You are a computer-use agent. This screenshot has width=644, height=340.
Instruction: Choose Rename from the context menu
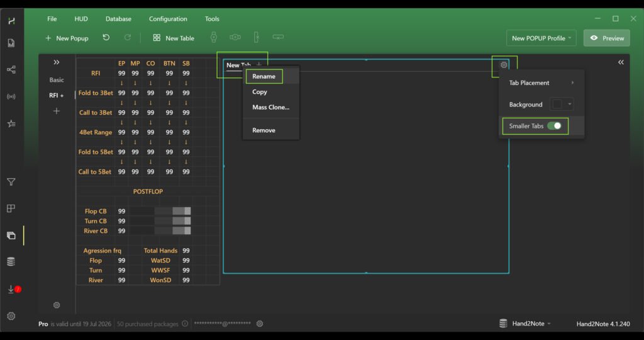264,76
